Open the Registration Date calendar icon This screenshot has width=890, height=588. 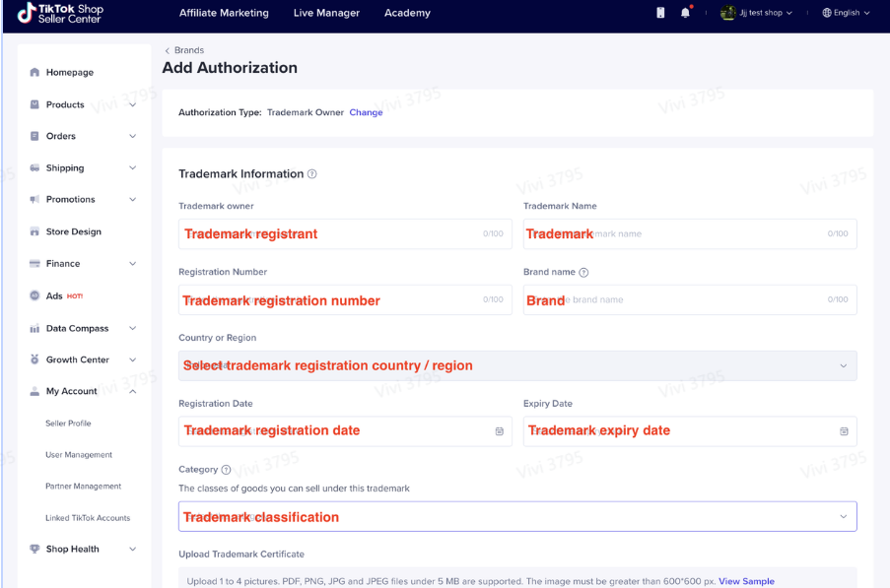(x=499, y=431)
